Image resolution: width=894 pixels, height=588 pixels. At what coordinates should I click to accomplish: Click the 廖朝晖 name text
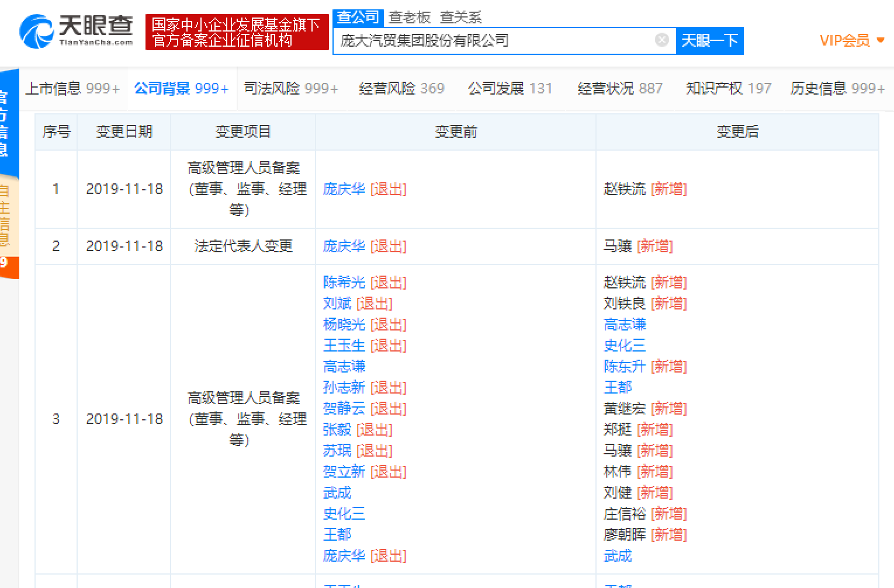[x=625, y=535]
